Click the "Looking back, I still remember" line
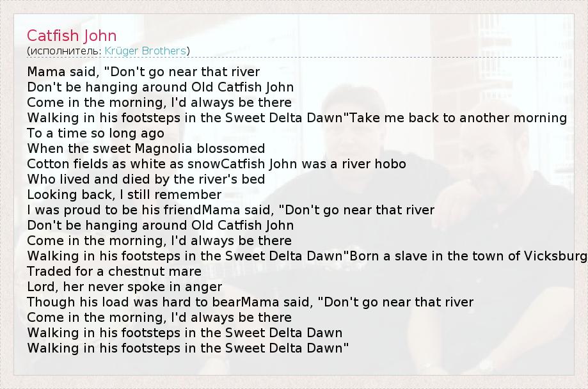 pos(124,194)
